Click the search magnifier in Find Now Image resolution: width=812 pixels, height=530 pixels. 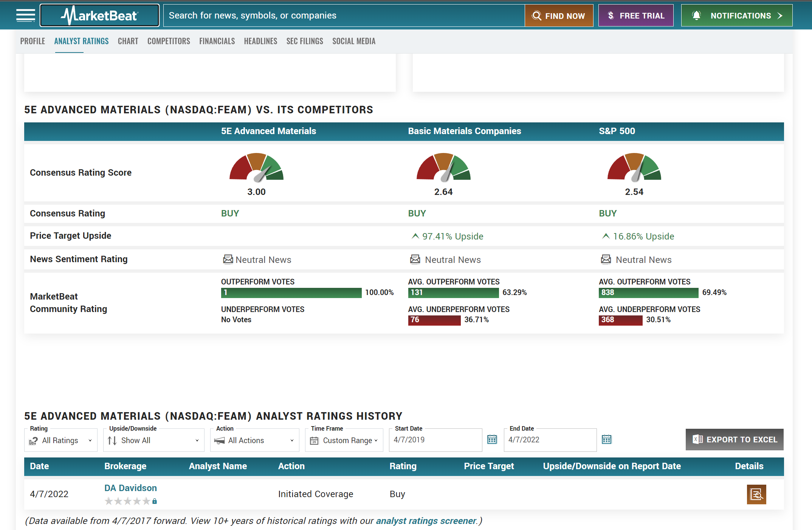pyautogui.click(x=536, y=16)
